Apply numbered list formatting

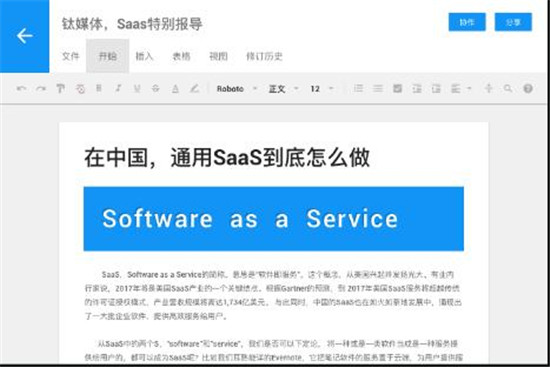pos(358,88)
